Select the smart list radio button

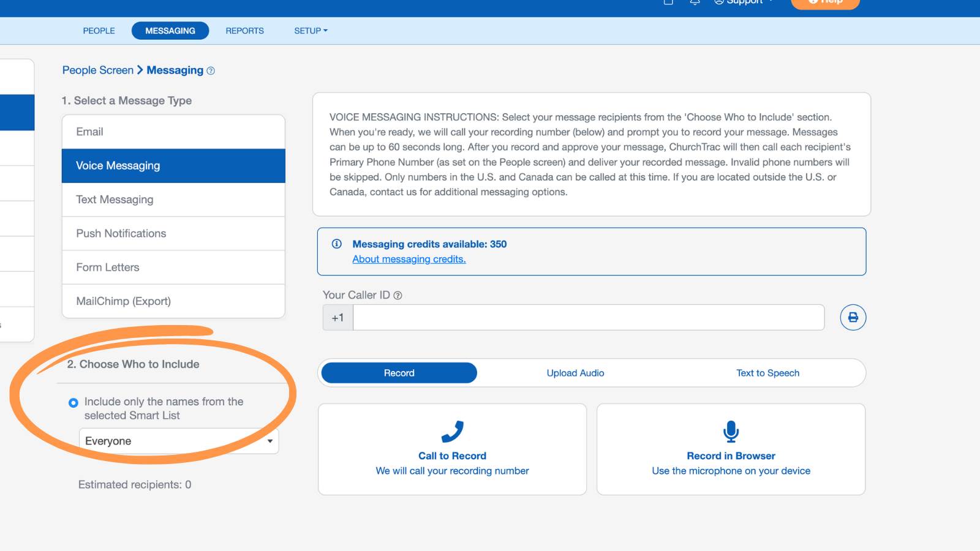tap(73, 403)
